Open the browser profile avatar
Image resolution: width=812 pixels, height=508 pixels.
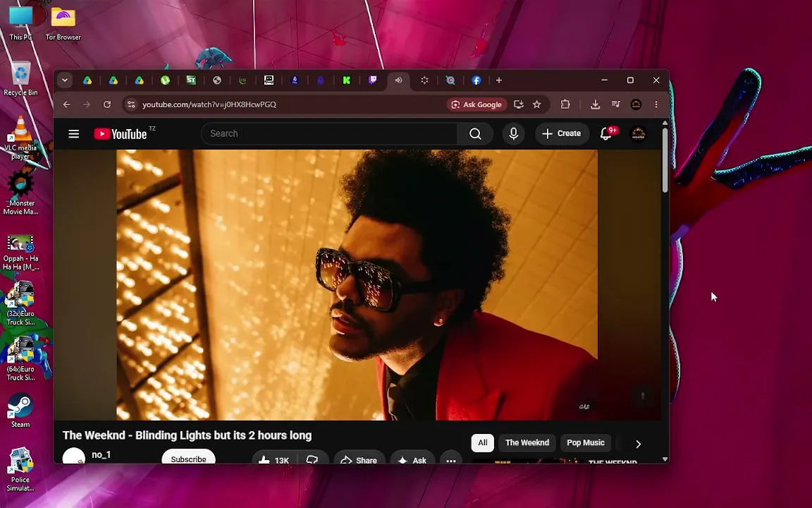click(x=636, y=104)
